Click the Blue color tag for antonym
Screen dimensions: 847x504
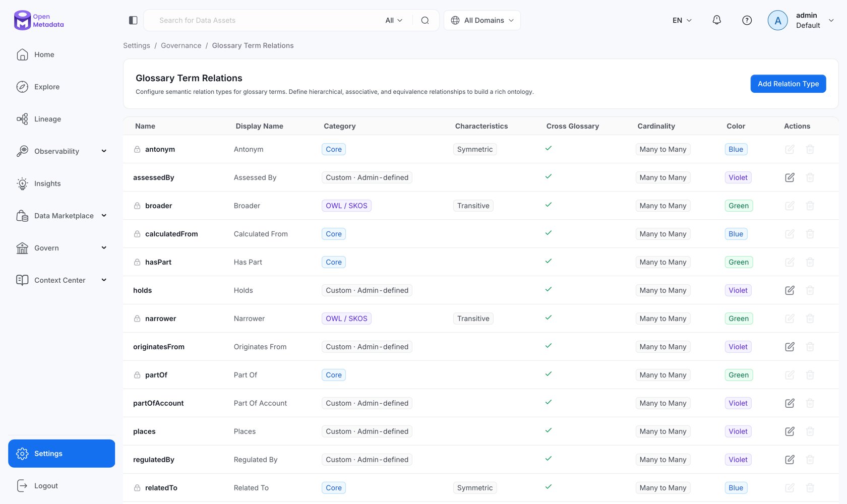pos(736,149)
